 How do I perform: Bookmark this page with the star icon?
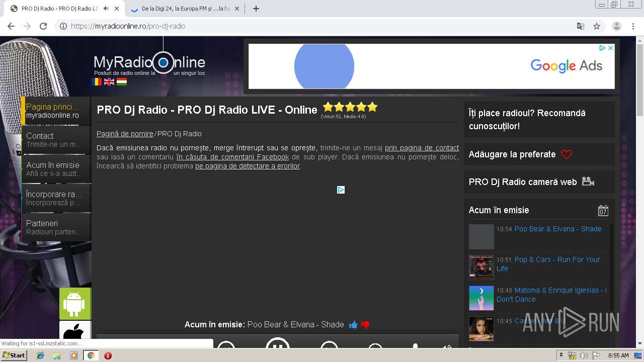pyautogui.click(x=597, y=26)
